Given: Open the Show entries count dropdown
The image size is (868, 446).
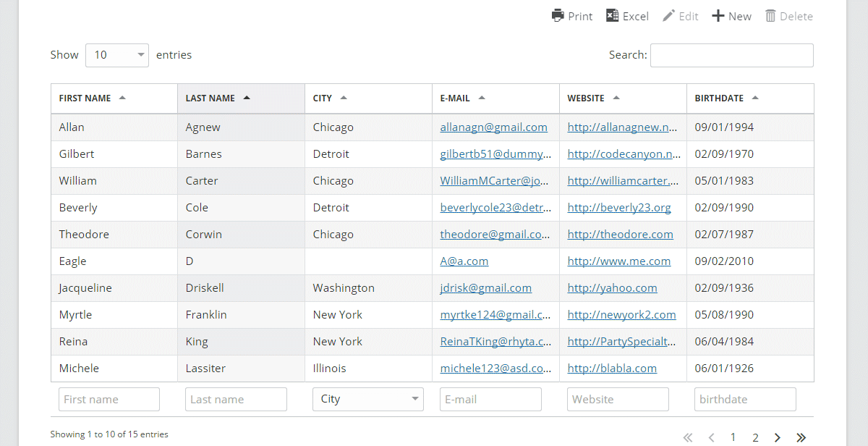Looking at the screenshot, I should (x=117, y=55).
